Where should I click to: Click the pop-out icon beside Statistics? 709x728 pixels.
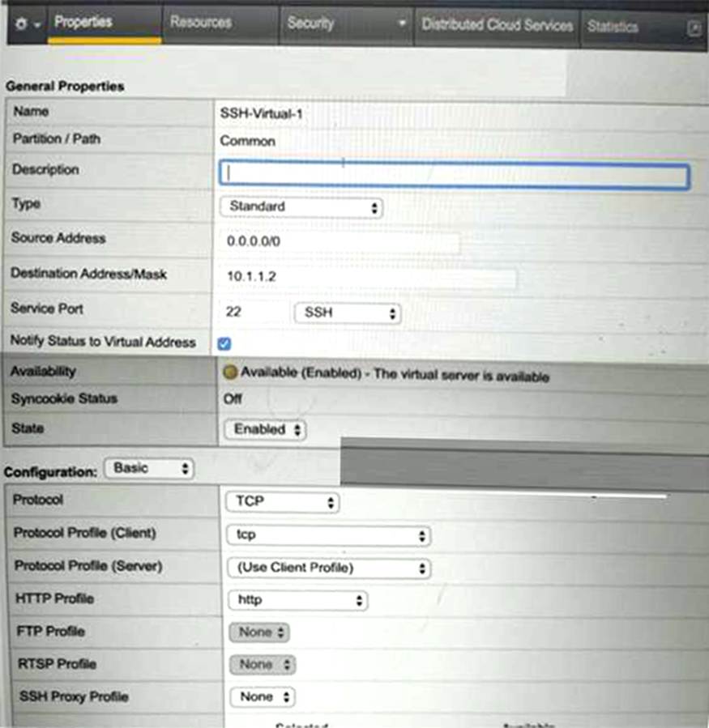pyautogui.click(x=694, y=28)
